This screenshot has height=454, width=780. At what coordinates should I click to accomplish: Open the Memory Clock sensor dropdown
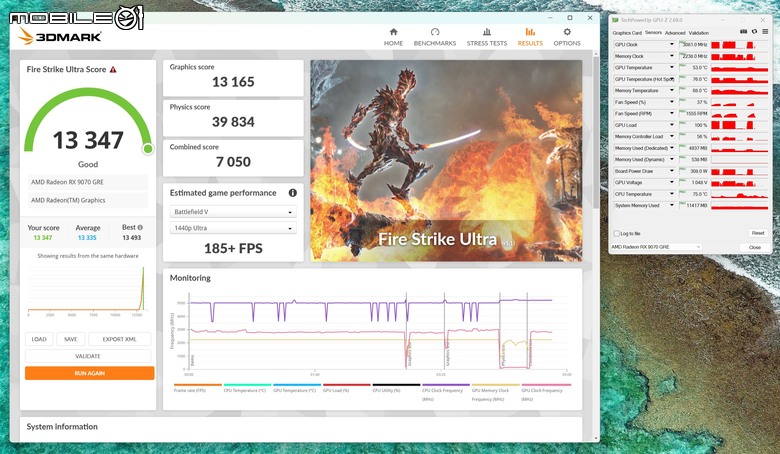(x=672, y=56)
